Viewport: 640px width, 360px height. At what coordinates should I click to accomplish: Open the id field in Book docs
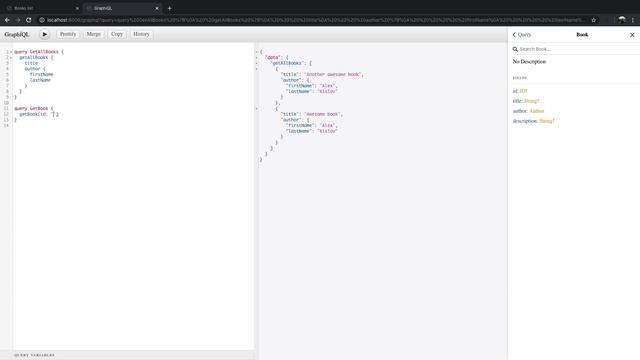coord(515,91)
